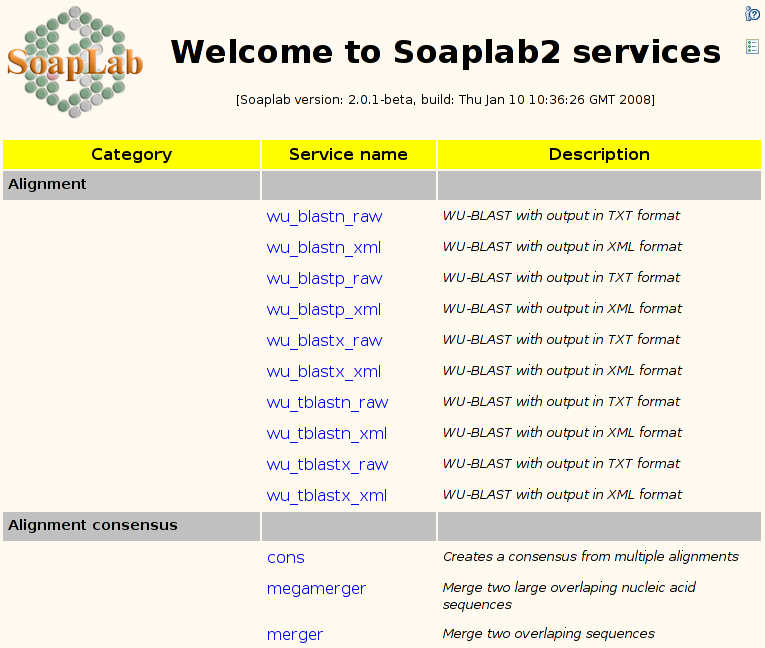Open the wu_blastn_raw service
Screen dimensions: 765x648
tap(324, 216)
